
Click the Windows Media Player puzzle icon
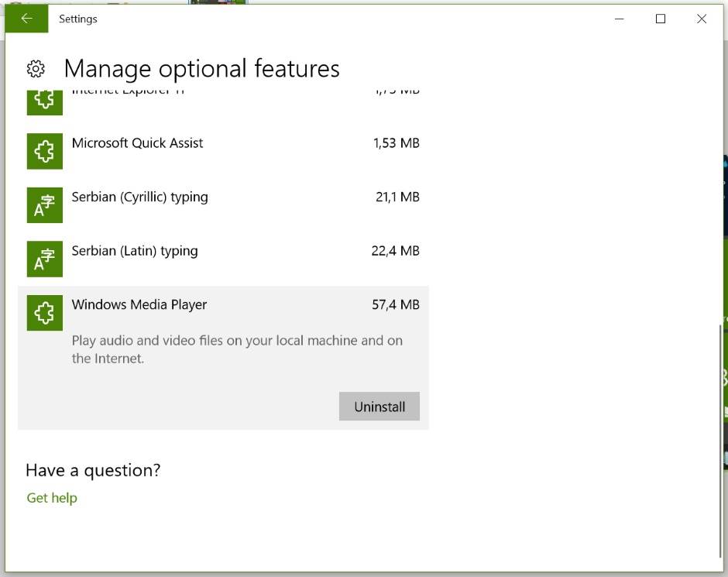coord(45,313)
